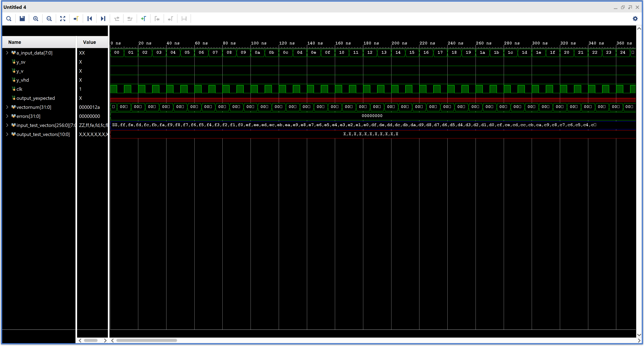Select the clk signal row
Image resolution: width=644 pixels, height=346 pixels.
(20, 89)
